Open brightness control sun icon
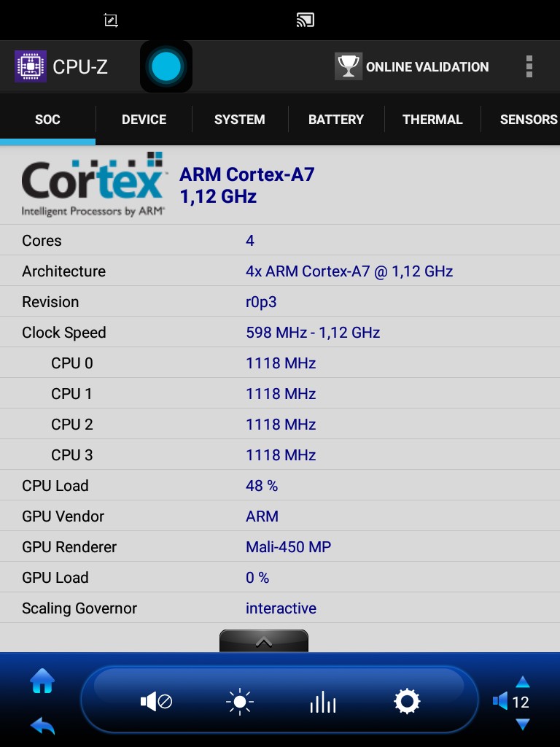The width and height of the screenshot is (560, 747). 239,702
